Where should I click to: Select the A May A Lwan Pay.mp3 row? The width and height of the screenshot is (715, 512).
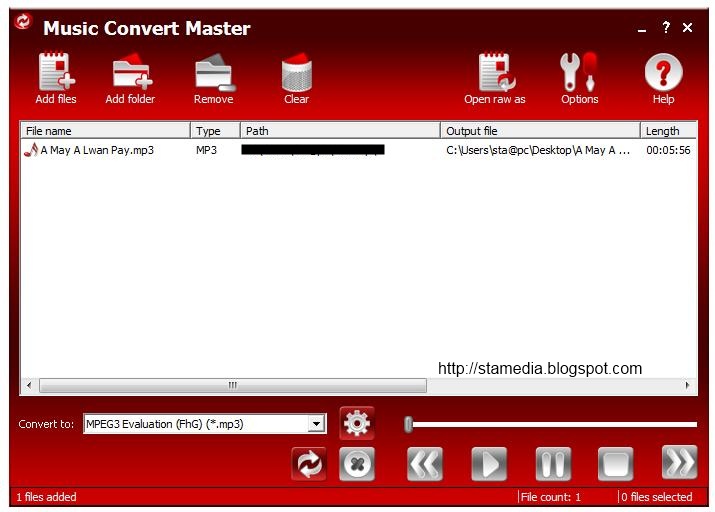point(358,150)
